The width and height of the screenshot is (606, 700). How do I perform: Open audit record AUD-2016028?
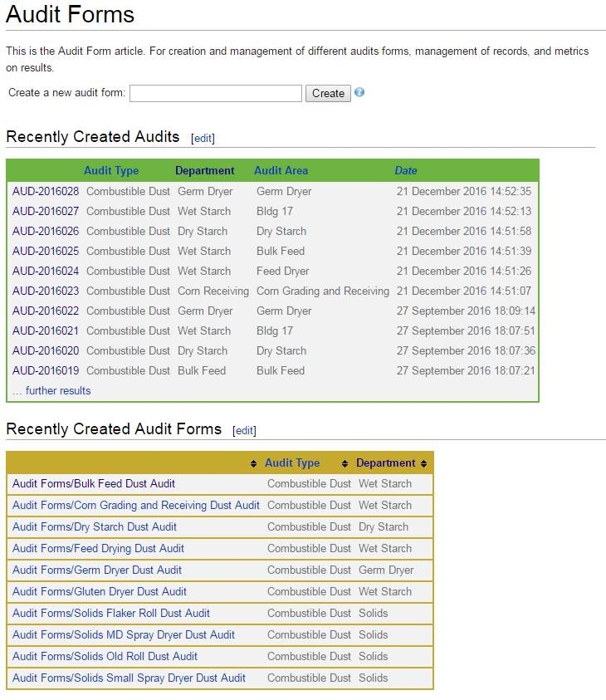click(x=46, y=192)
